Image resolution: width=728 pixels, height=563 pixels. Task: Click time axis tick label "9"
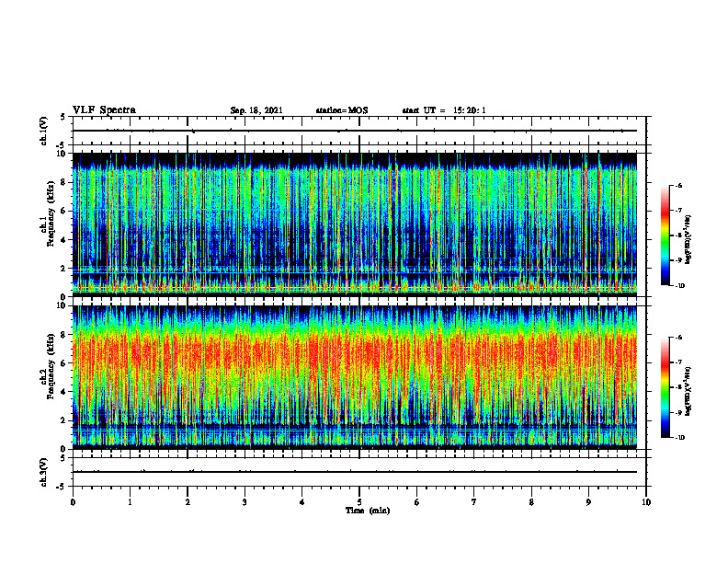[588, 502]
